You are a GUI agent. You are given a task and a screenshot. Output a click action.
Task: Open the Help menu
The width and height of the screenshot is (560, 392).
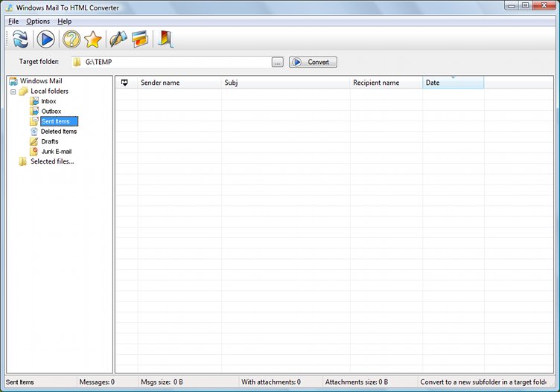pos(65,22)
